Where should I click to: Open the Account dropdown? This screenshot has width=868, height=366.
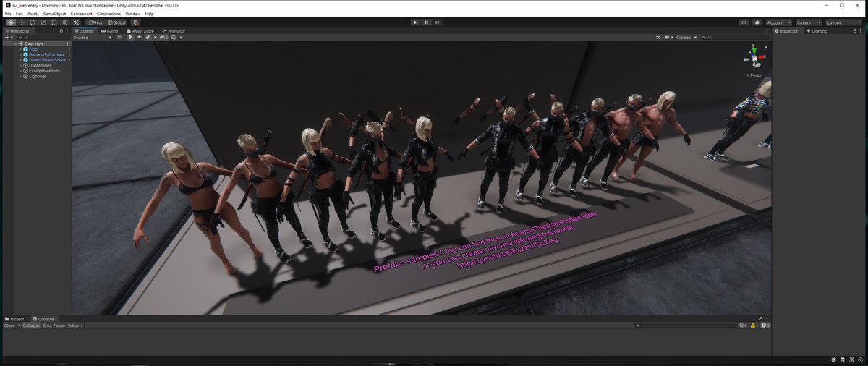click(778, 22)
